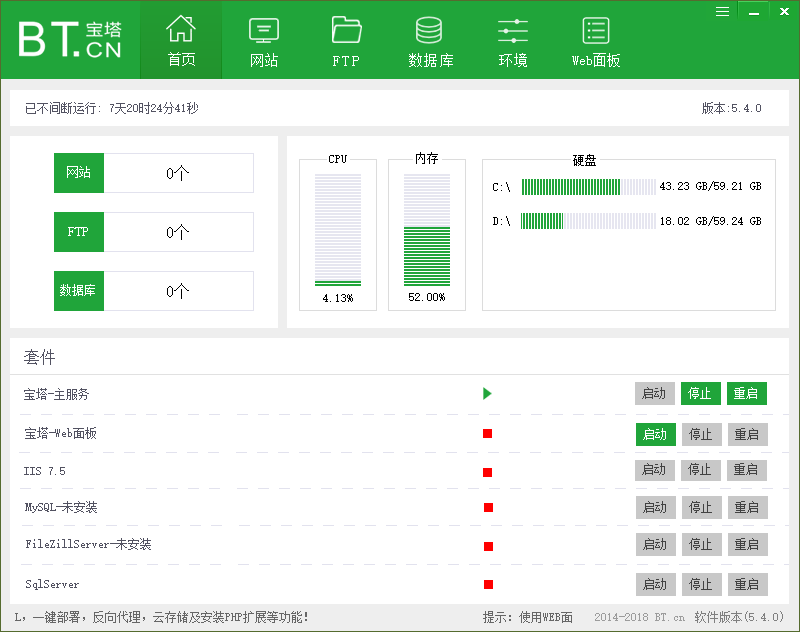The image size is (800, 632).
Task: Click 重启 for MySQL-未安装
Action: pos(747,508)
